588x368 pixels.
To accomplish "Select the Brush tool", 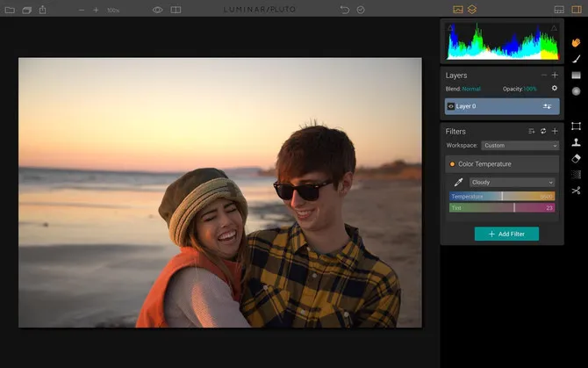I will point(576,59).
